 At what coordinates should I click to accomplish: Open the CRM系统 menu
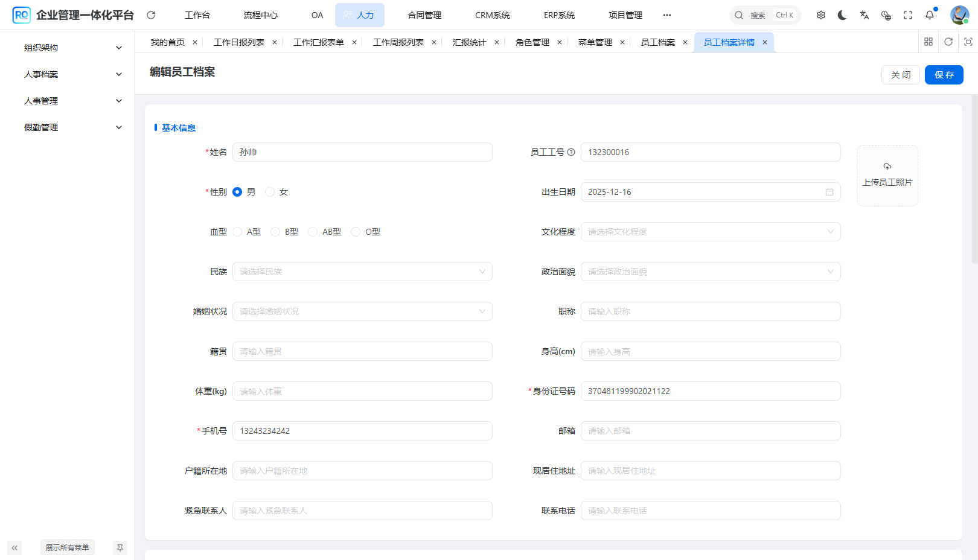click(x=492, y=15)
